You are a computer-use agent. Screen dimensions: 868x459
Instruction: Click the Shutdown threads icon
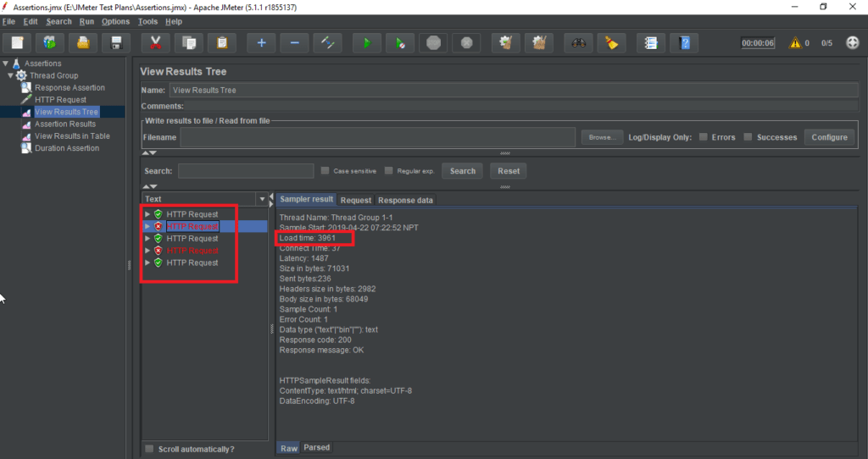[x=467, y=43]
